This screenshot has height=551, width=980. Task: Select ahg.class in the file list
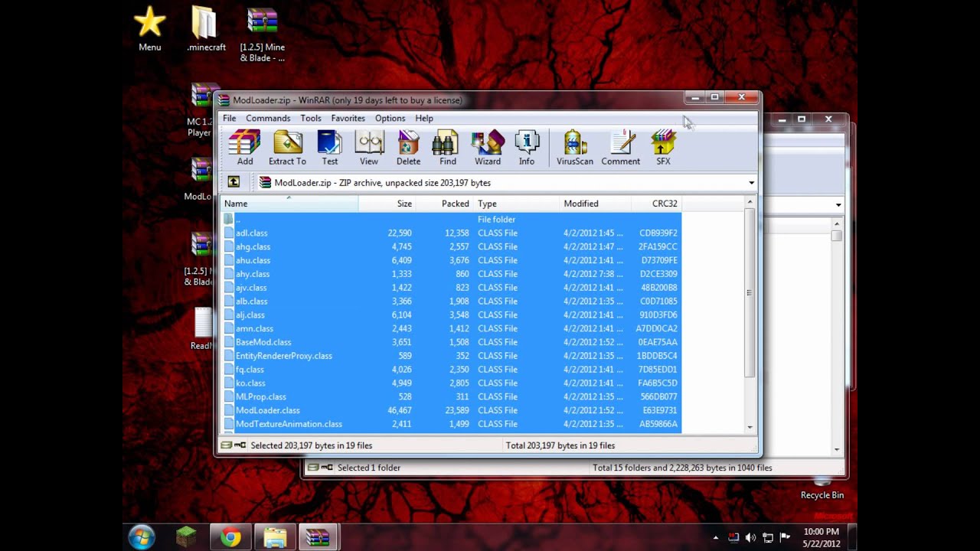pyautogui.click(x=451, y=247)
